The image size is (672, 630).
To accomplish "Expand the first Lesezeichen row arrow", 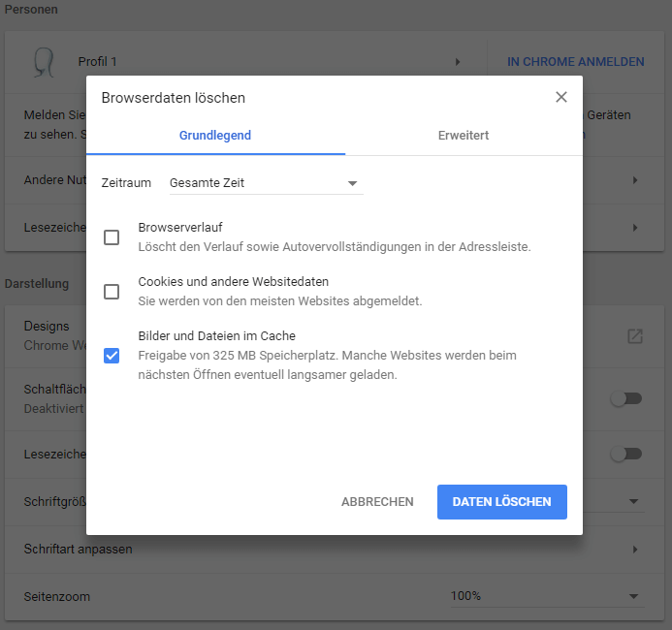I will coord(635,228).
